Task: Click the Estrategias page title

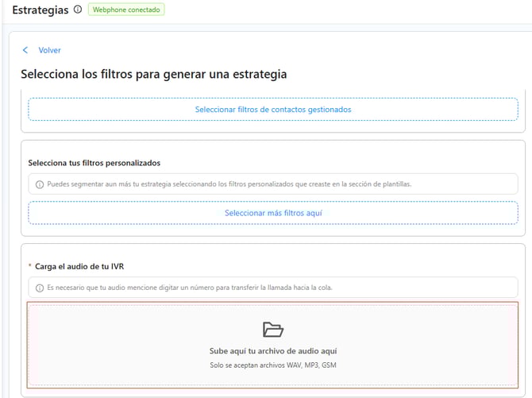Action: 40,10
